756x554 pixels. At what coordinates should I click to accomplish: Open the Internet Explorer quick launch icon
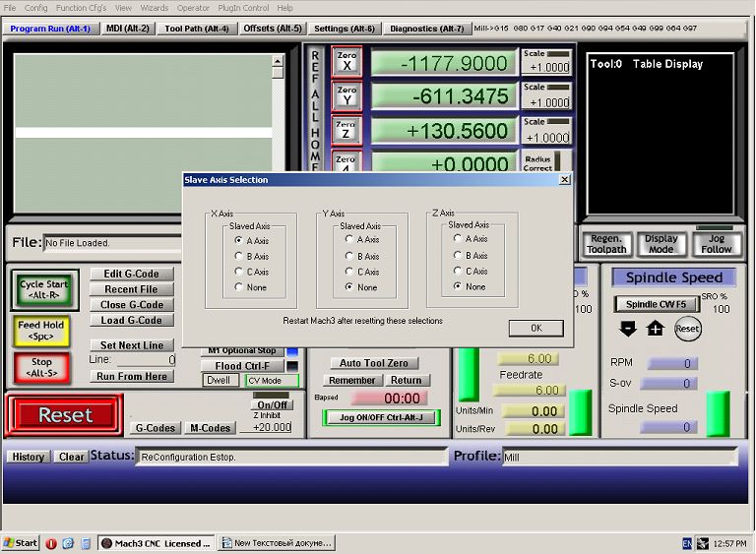69,543
